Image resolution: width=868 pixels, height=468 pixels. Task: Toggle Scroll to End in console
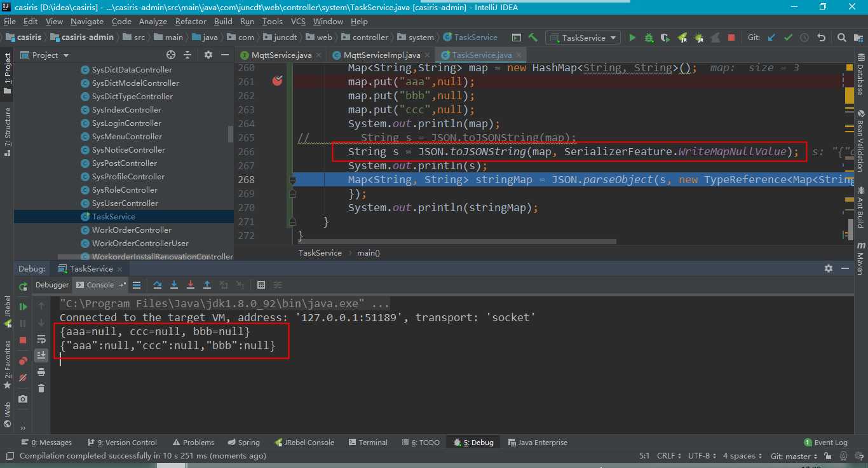click(x=41, y=355)
